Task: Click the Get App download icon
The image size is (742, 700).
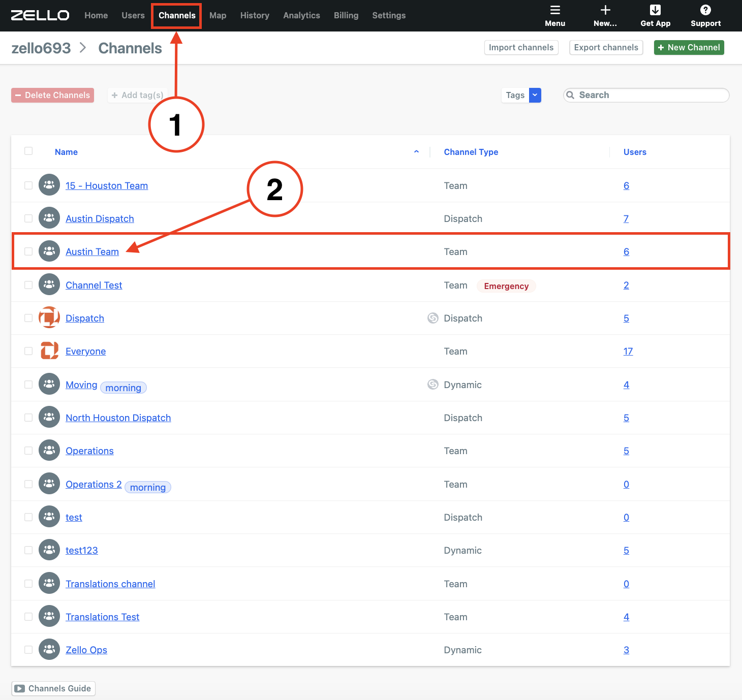Action: (x=655, y=10)
